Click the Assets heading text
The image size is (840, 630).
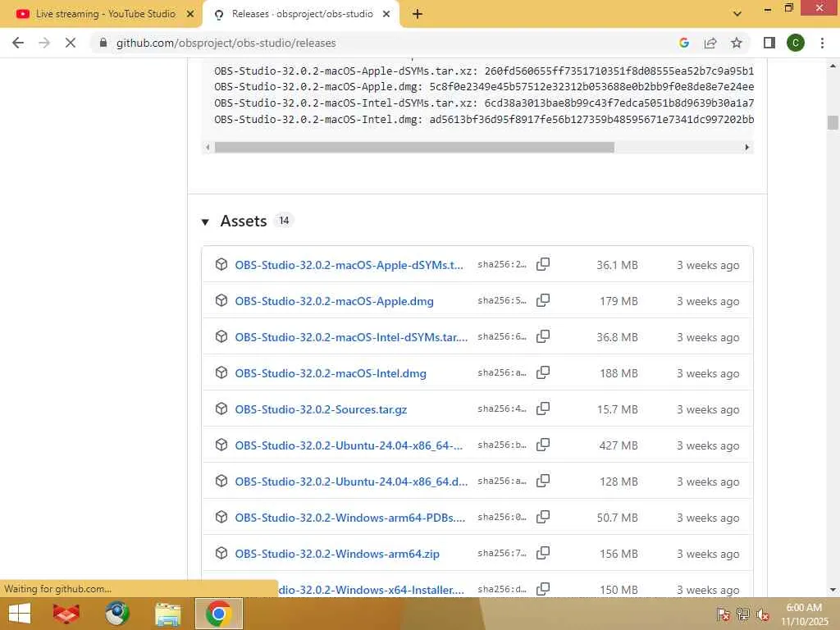[244, 221]
